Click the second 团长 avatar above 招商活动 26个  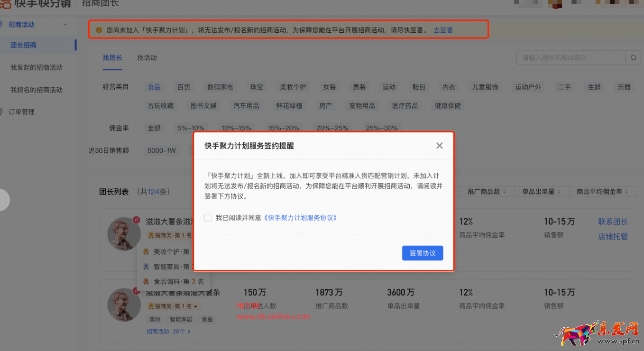point(124,305)
